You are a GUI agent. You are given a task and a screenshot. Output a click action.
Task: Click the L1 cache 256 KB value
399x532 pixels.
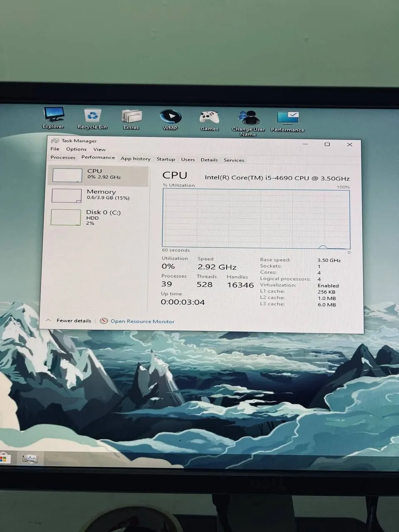pyautogui.click(x=326, y=292)
